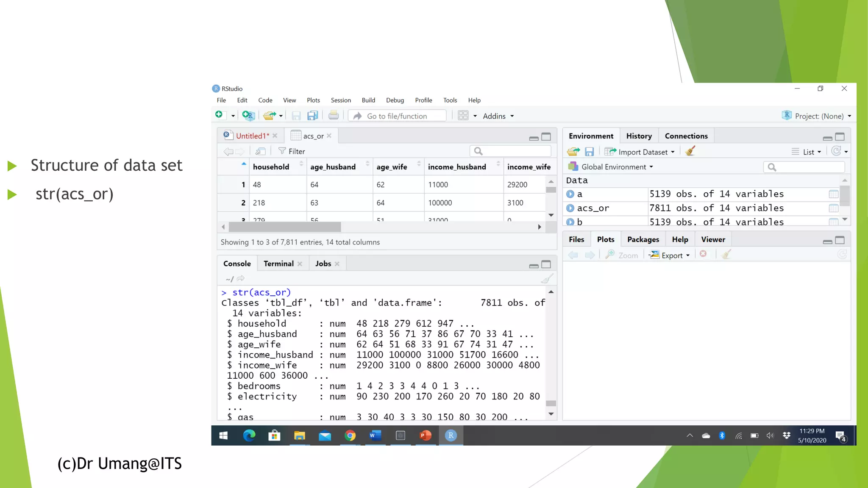Switch to the acs_or data tab

point(313,136)
